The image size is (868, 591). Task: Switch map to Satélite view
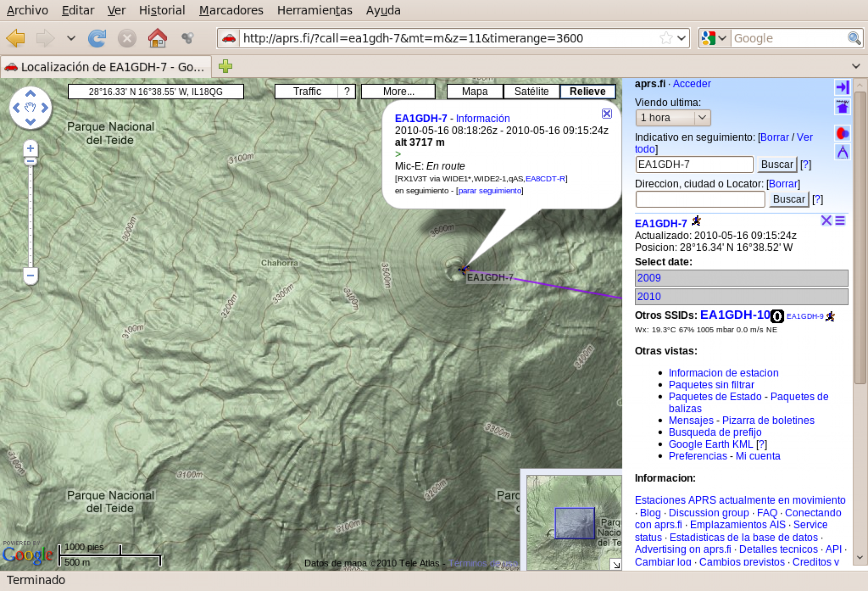click(531, 91)
